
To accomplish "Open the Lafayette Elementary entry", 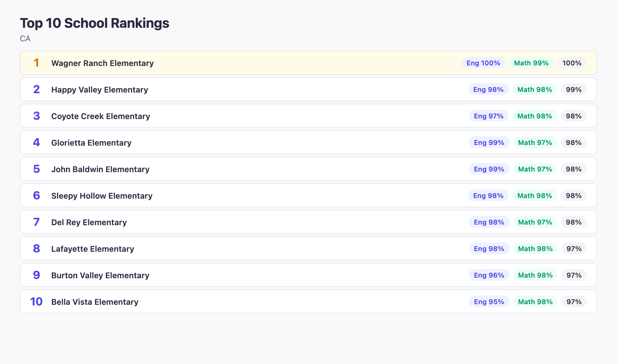I will (x=93, y=249).
